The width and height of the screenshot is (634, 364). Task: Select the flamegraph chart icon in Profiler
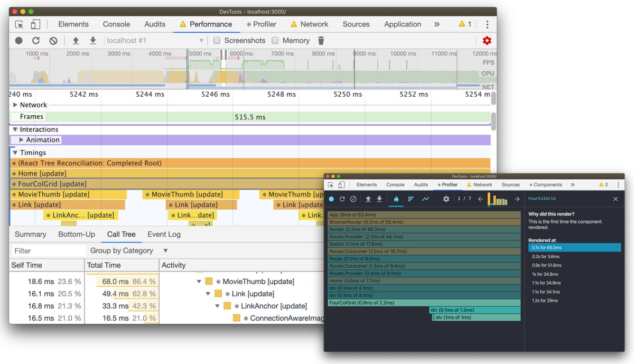[396, 199]
